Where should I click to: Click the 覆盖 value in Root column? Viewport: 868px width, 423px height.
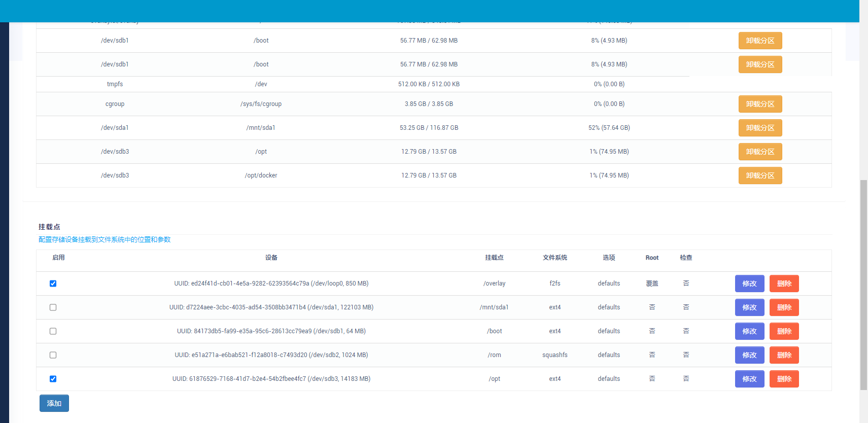[x=652, y=284]
